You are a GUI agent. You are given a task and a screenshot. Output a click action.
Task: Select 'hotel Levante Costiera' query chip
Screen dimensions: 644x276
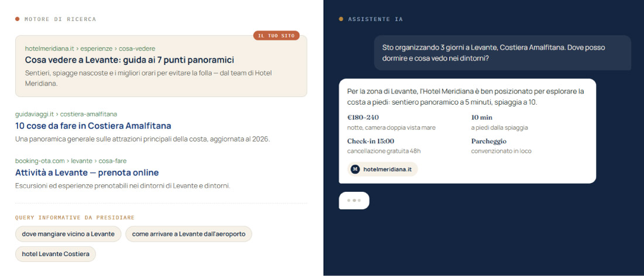click(56, 254)
